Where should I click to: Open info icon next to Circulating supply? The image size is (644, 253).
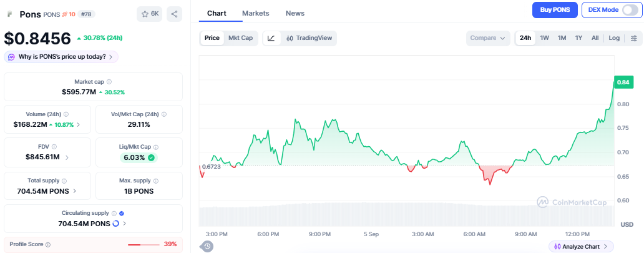coord(114,213)
